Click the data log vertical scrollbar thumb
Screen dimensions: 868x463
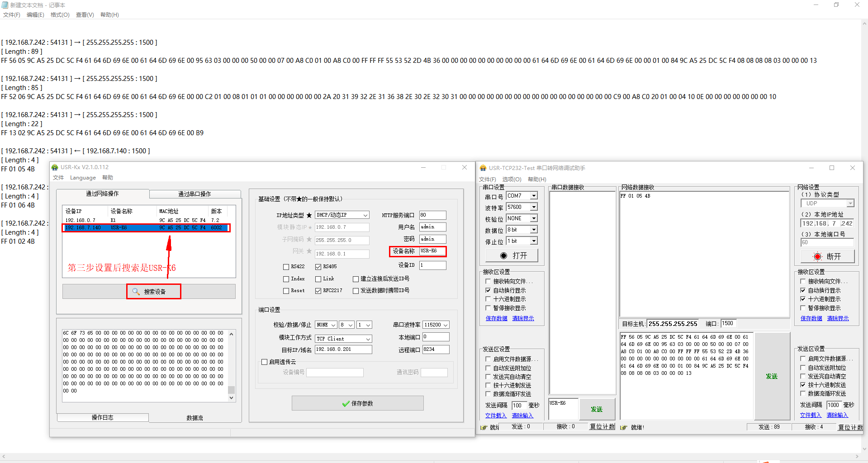point(231,389)
